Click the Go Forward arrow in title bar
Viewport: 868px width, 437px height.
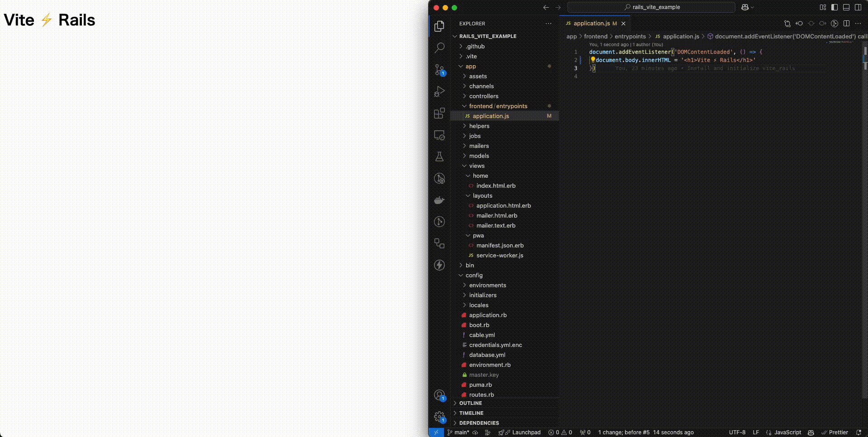pyautogui.click(x=558, y=7)
